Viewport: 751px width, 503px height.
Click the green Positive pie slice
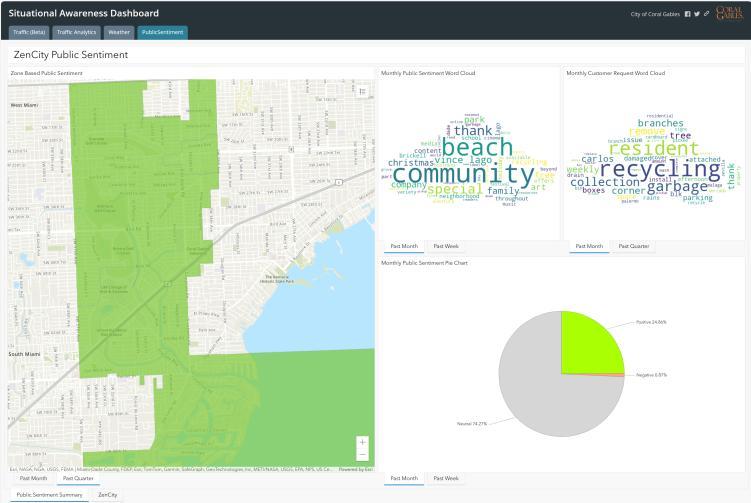589,345
